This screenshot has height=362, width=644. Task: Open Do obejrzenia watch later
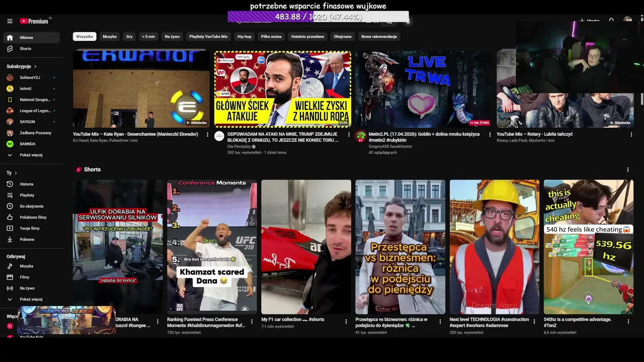(32, 206)
